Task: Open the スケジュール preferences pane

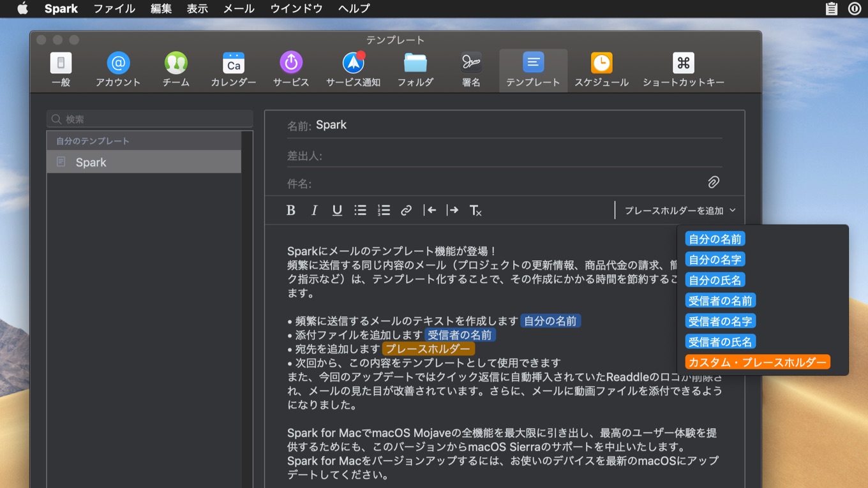Action: pos(601,70)
